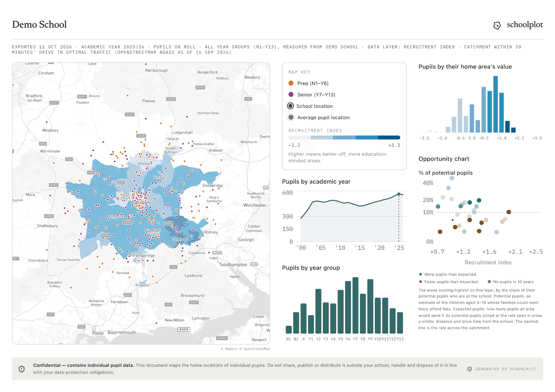555x392 pixels.
Task: Click the OpenStreetMap attribution text
Action: pos(255,349)
